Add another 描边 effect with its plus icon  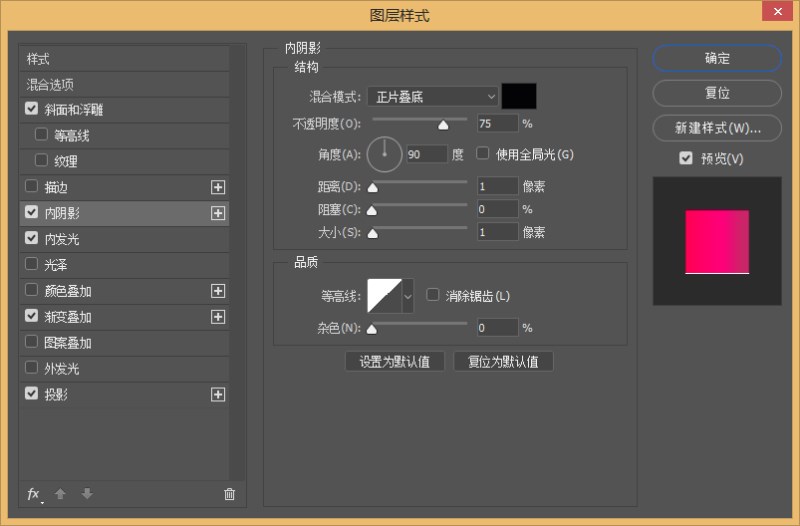pyautogui.click(x=218, y=187)
